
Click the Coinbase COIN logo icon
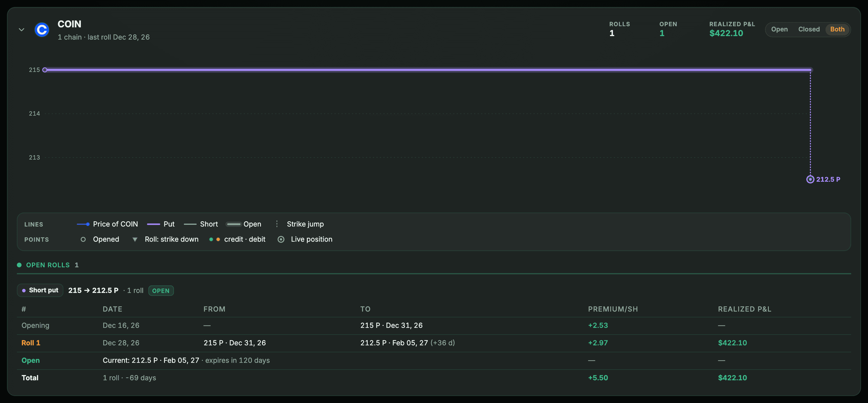click(42, 30)
